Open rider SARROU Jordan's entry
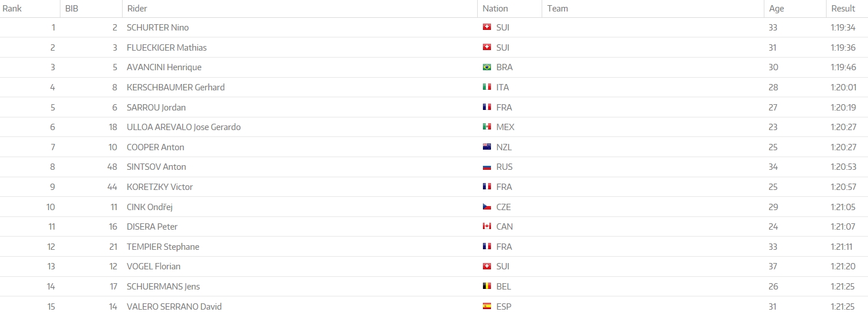The width and height of the screenshot is (868, 316). 156,108
